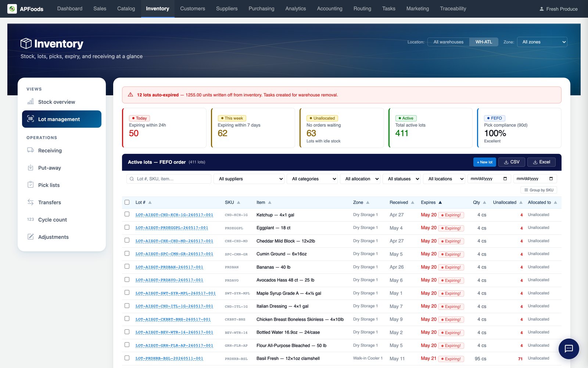Sort by Lot # arrow
Viewport: 588px width, 368px height.
[150, 202]
